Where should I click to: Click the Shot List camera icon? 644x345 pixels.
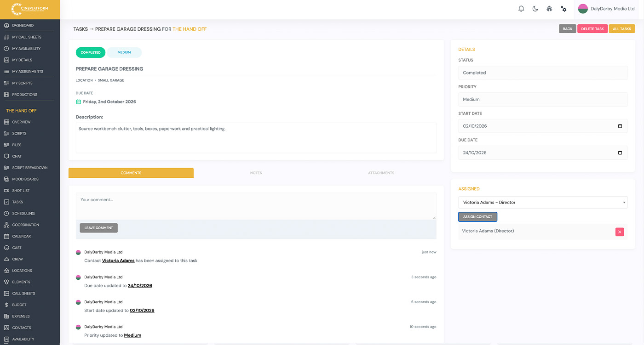[x=6, y=191]
